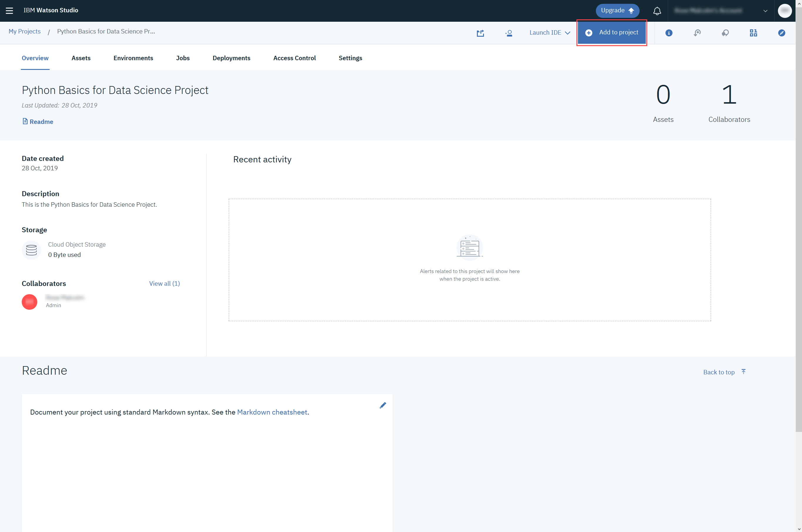Screen dimensions: 802x532
Task: Click the add collaborator icon
Action: pyautogui.click(x=509, y=33)
